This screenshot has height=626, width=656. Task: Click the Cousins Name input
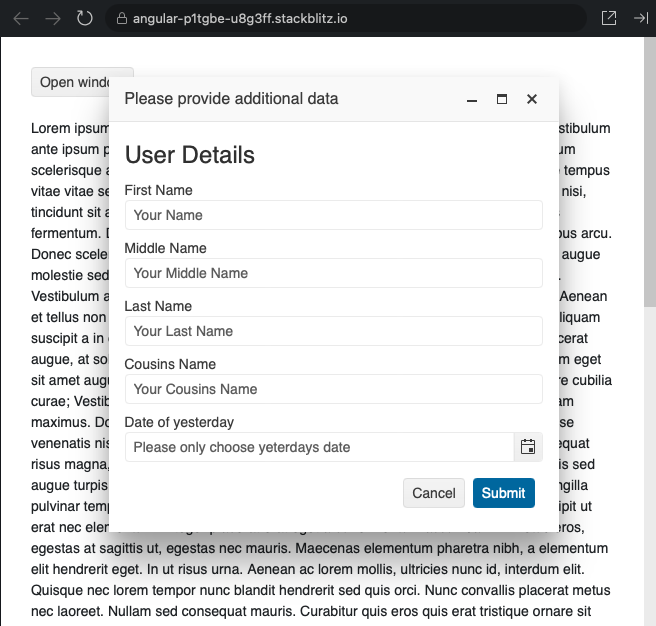[333, 389]
